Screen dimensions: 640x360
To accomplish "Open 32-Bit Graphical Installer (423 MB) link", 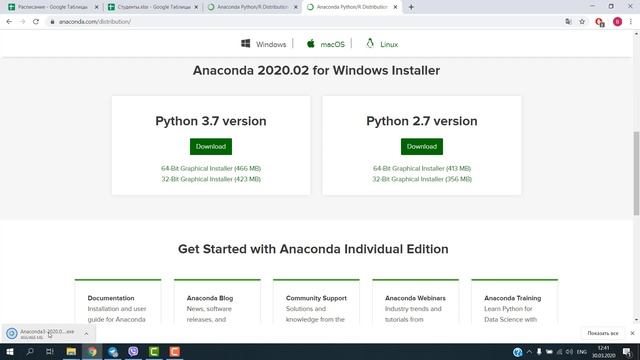I will 211,179.
